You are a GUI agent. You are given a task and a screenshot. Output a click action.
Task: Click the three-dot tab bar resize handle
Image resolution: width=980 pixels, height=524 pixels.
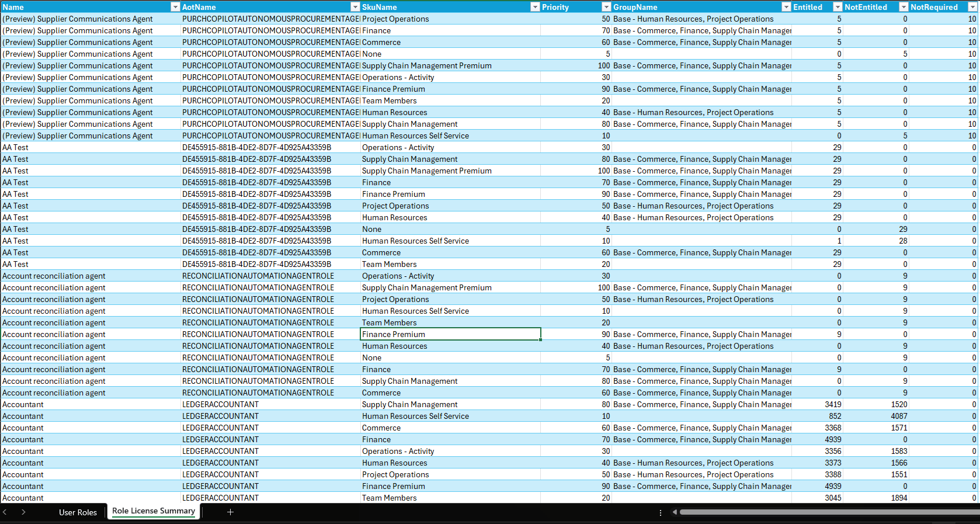[x=661, y=513]
